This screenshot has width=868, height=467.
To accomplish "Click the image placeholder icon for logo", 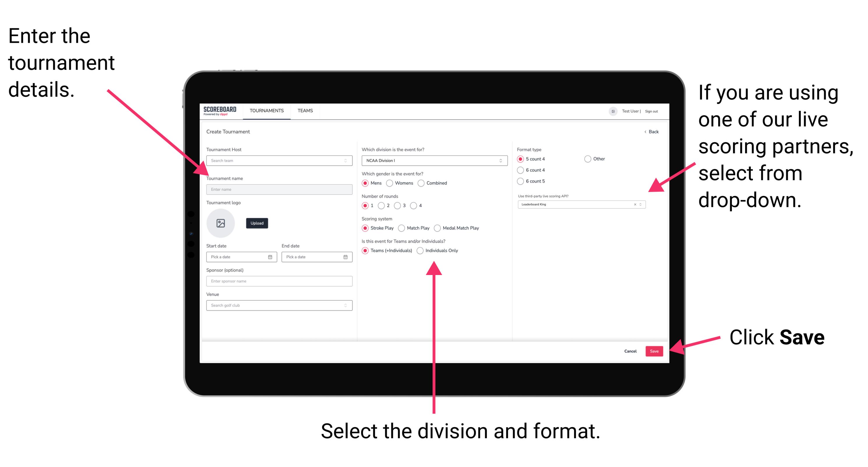I will pos(221,223).
